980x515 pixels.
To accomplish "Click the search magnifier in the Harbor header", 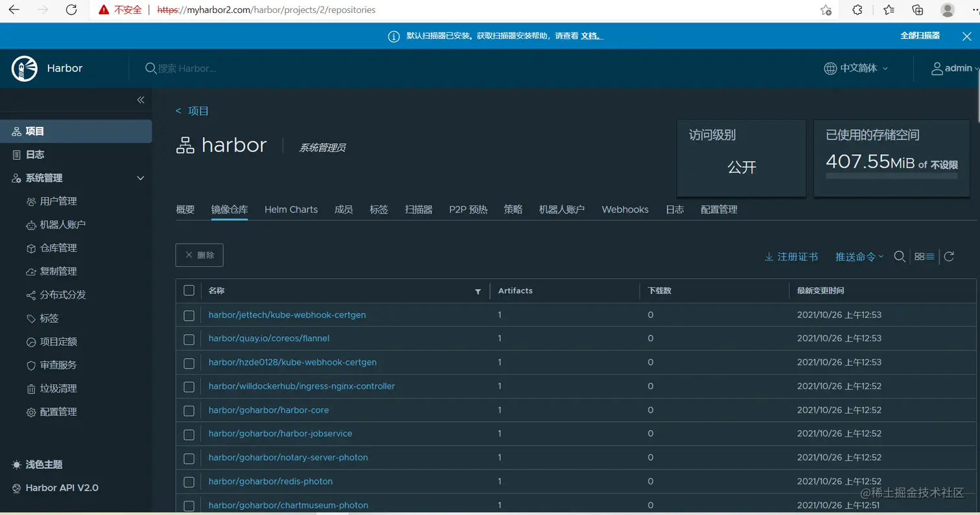I will [150, 68].
